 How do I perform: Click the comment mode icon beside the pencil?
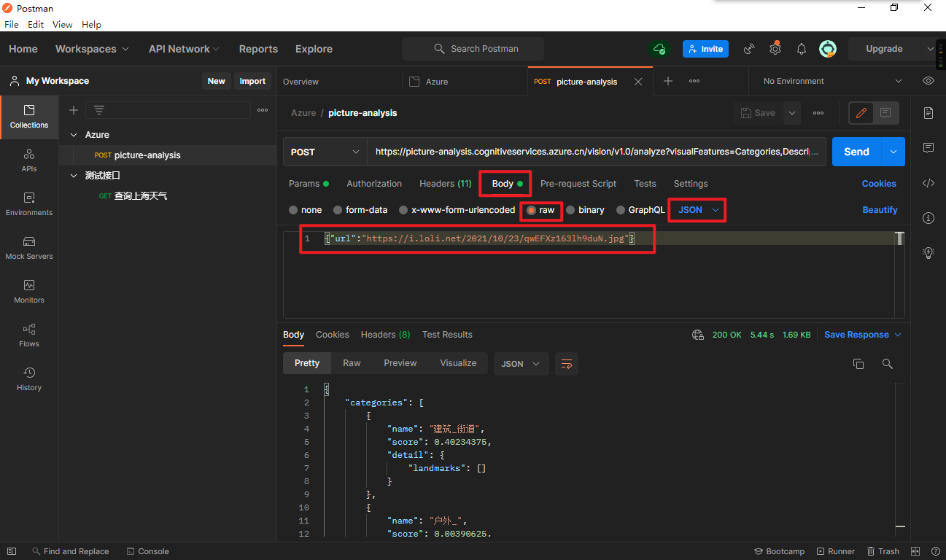click(x=885, y=113)
